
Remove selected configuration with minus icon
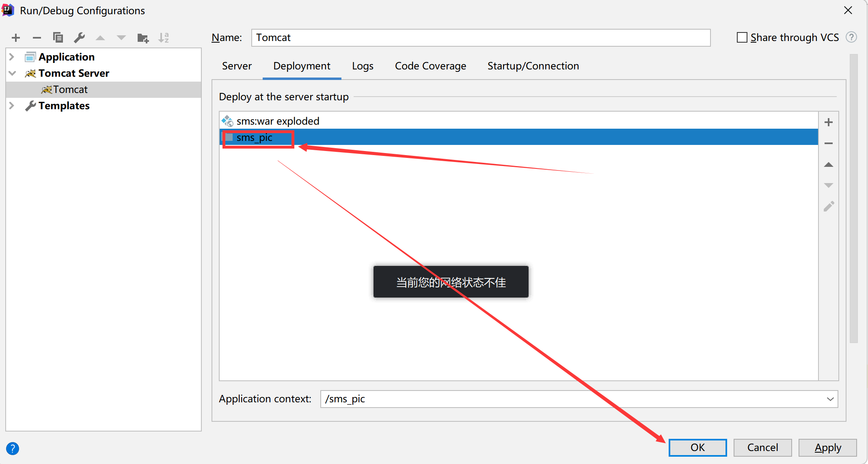[37, 38]
